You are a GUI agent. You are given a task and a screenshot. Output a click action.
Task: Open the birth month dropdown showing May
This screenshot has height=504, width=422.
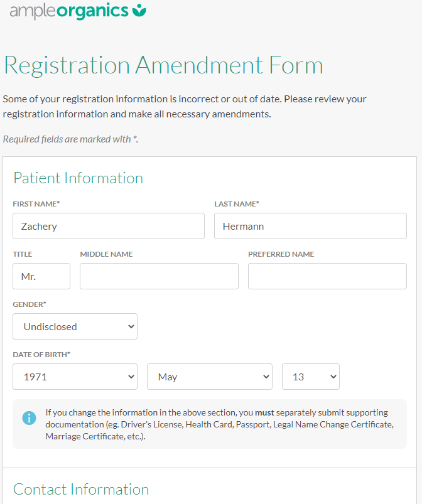[209, 377]
